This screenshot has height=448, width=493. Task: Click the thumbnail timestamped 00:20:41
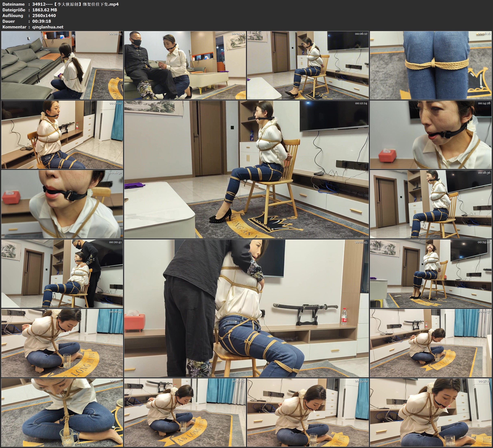(62, 274)
